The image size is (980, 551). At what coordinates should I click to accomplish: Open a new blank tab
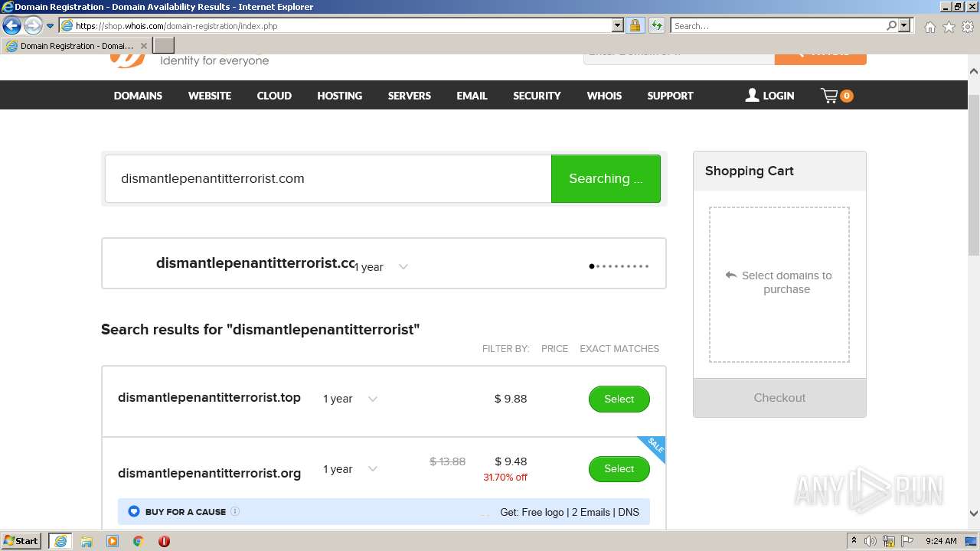click(x=164, y=46)
